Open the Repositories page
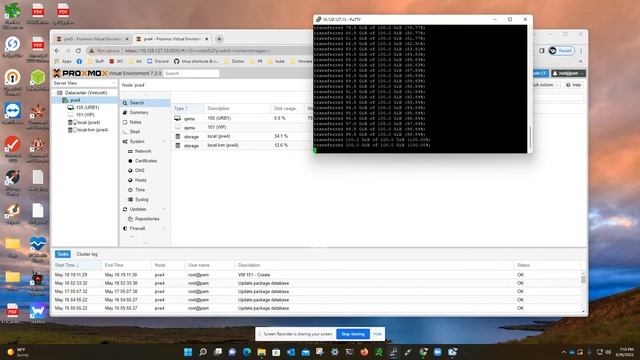Screen dimensions: 640x360 coord(147,219)
